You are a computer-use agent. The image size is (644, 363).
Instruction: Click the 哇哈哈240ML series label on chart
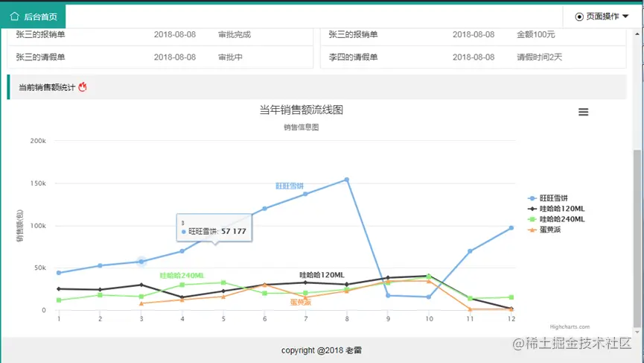coord(182,276)
